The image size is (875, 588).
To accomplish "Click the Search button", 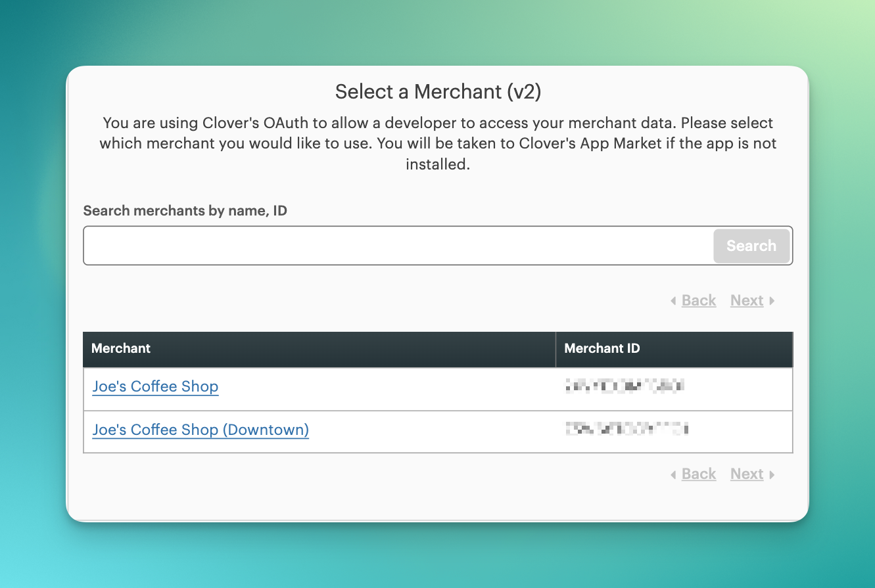I will (x=751, y=246).
